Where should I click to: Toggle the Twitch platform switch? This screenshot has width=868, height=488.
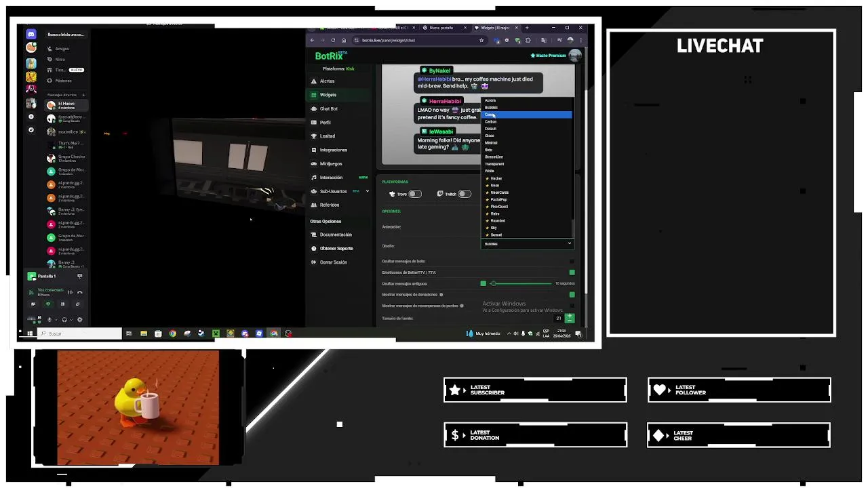click(465, 194)
